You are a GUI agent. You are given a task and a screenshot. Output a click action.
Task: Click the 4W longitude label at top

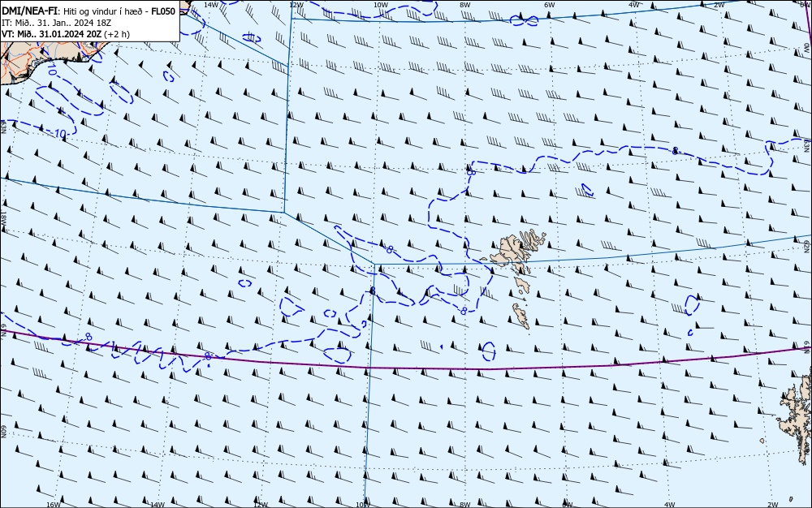pyautogui.click(x=634, y=4)
